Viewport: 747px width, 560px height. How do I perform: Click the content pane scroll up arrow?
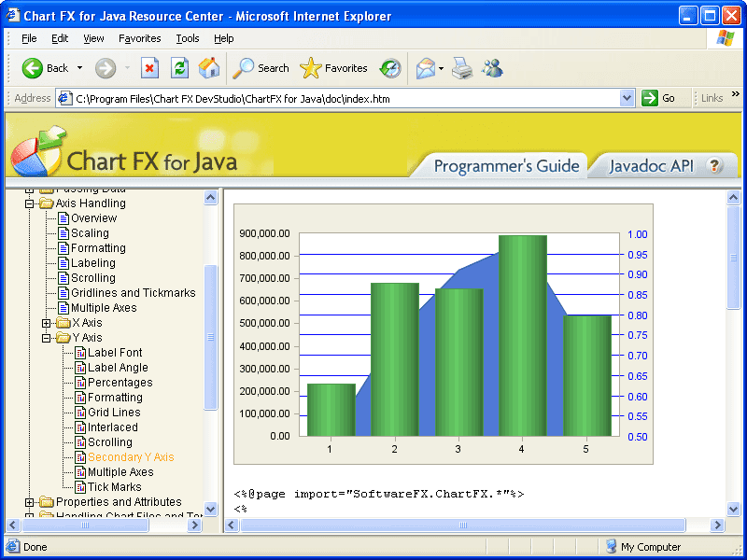click(734, 197)
